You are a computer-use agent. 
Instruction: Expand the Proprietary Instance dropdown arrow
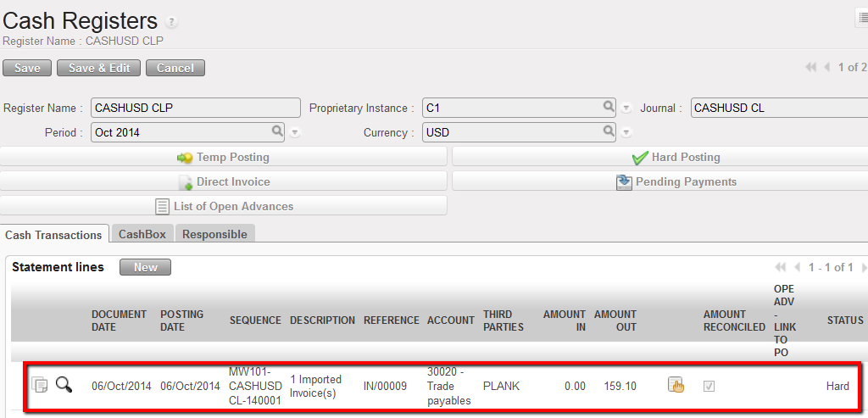click(x=626, y=109)
